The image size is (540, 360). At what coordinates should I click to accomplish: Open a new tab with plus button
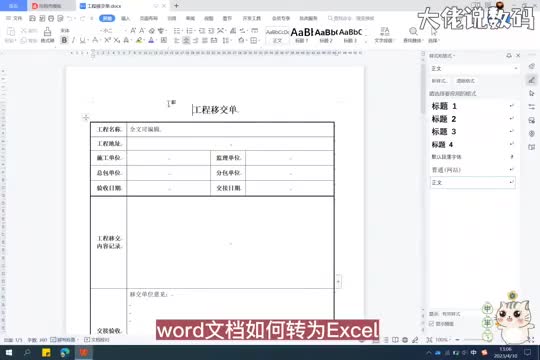[176, 6]
